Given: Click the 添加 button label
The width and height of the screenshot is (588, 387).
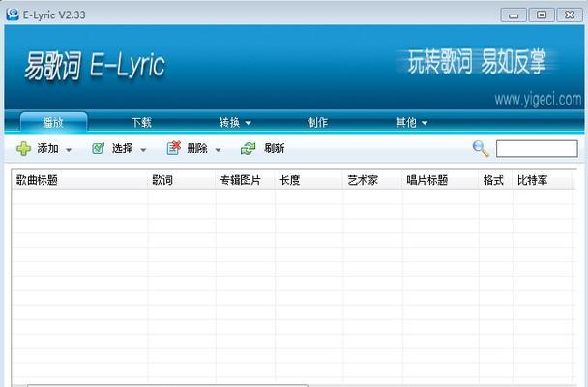Looking at the screenshot, I should point(47,148).
